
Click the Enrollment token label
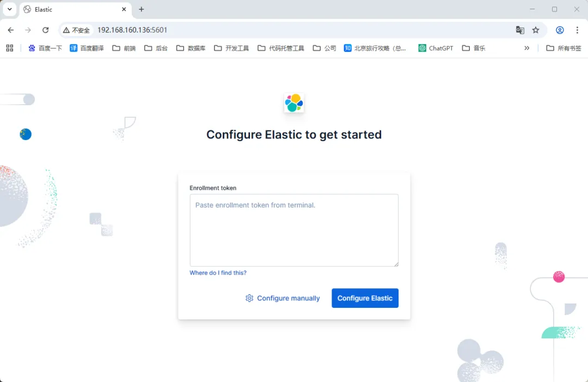[x=213, y=188]
